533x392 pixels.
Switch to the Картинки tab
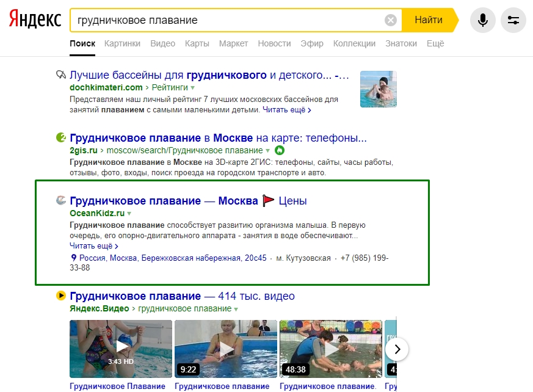[x=122, y=43]
